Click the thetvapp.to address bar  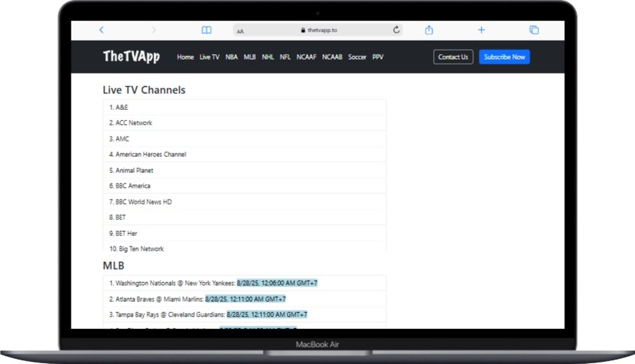point(317,30)
